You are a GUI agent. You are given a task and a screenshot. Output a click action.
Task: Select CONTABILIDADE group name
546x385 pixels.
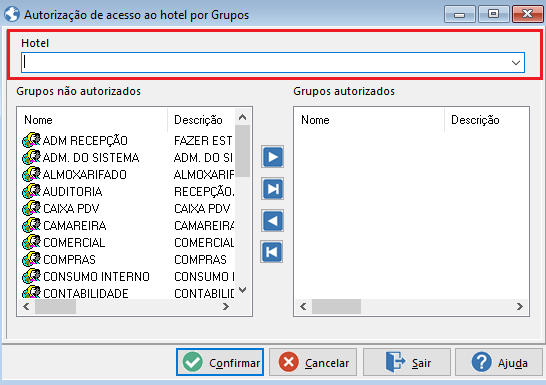click(x=86, y=293)
